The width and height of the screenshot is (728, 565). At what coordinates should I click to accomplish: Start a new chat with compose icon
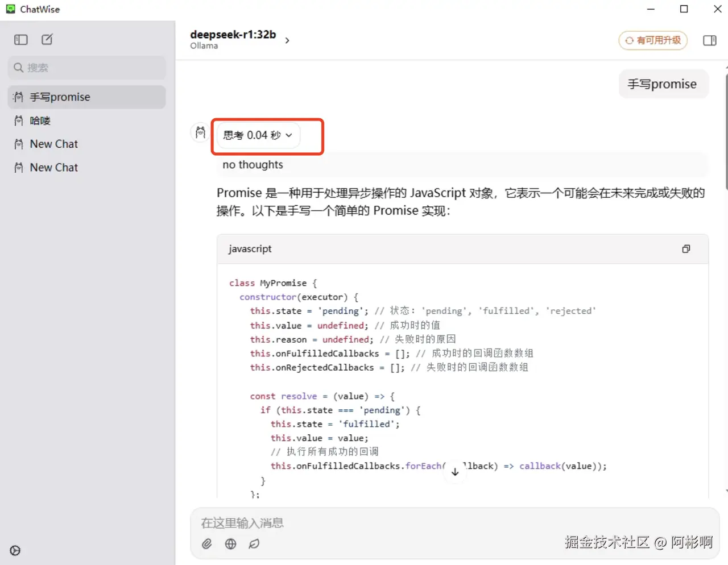tap(47, 39)
